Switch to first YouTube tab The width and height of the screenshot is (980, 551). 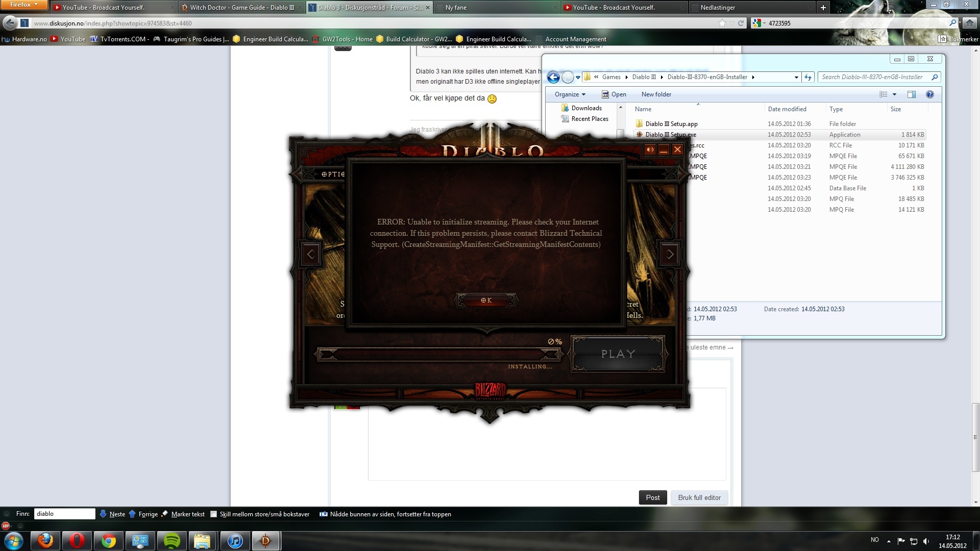113,8
